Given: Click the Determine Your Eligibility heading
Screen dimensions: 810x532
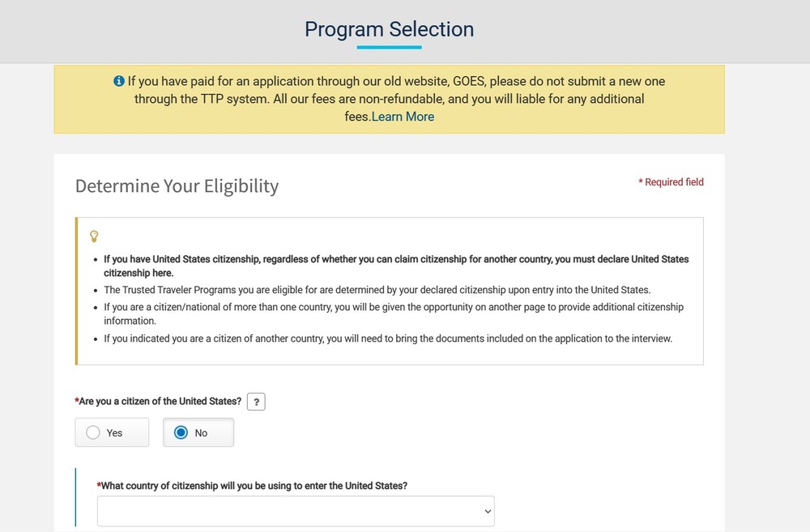Looking at the screenshot, I should point(177,185).
